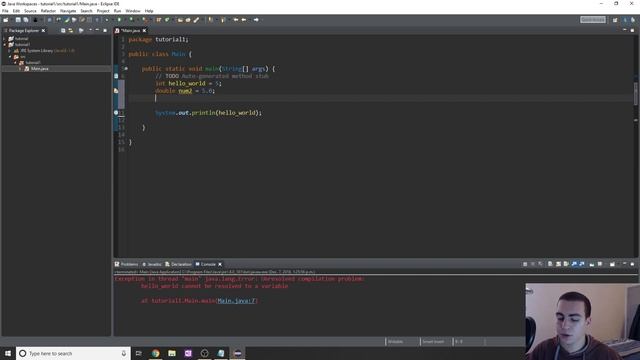Toggle Show Console When Standard Error Changes

(x=582, y=264)
